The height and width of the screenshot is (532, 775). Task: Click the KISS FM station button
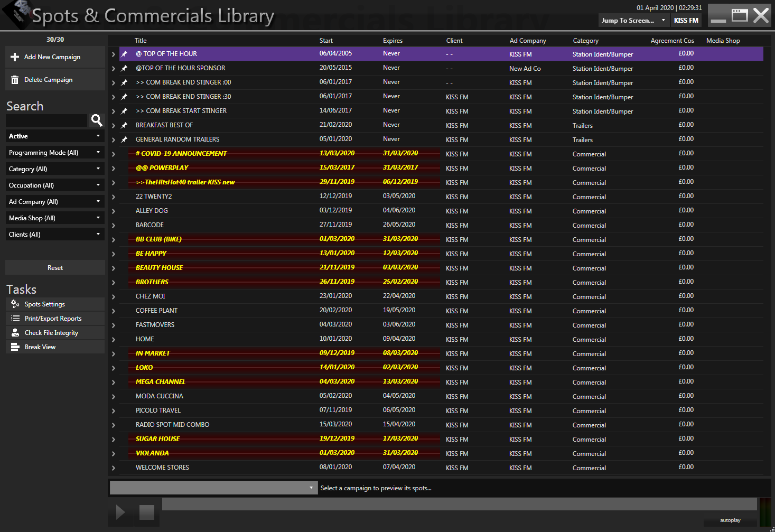[686, 21]
